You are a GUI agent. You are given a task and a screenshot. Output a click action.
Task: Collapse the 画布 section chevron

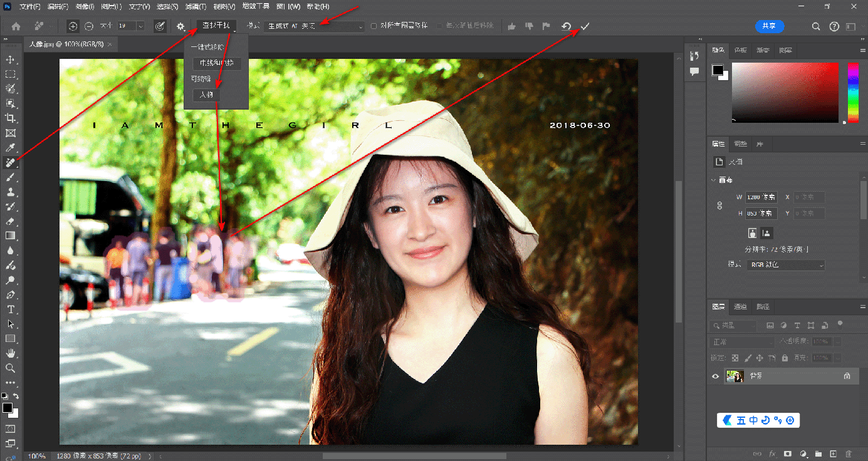pos(714,180)
